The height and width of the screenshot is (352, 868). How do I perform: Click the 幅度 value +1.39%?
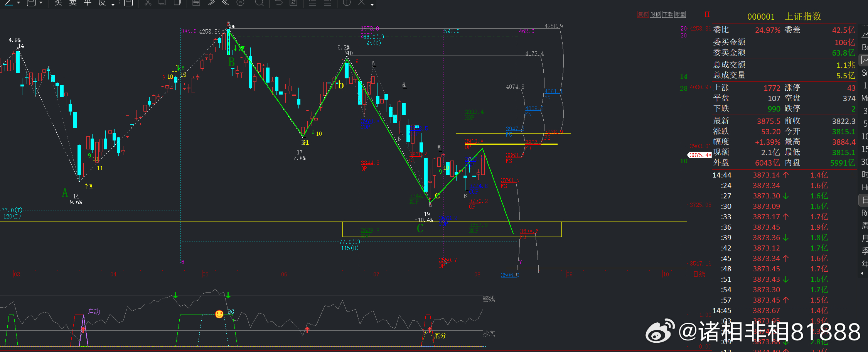click(x=767, y=142)
